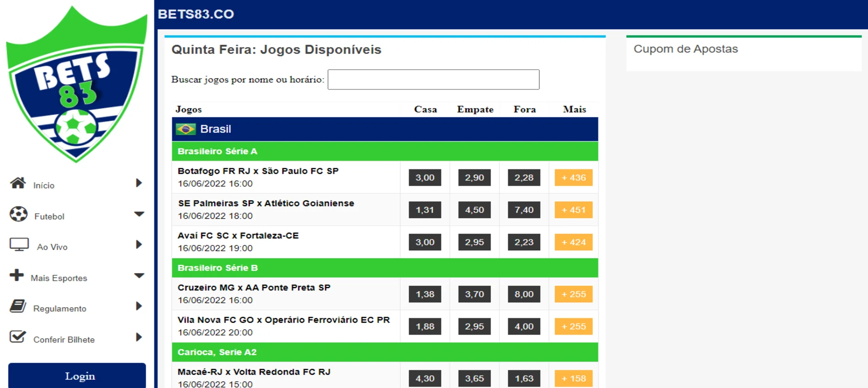The height and width of the screenshot is (388, 868).
Task: Open the Futebol menu item
Action: 49,216
